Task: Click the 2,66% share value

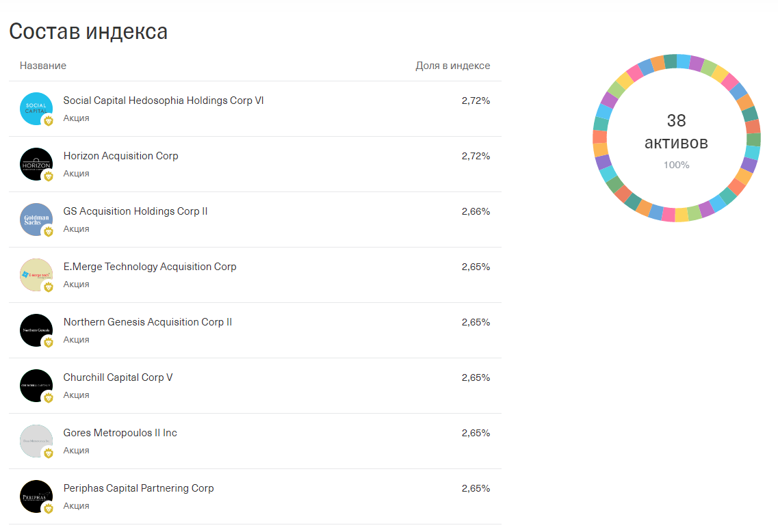Action: click(x=476, y=211)
